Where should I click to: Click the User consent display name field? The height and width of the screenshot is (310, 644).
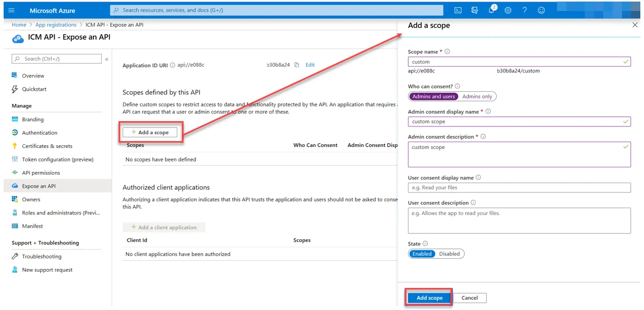[519, 188]
